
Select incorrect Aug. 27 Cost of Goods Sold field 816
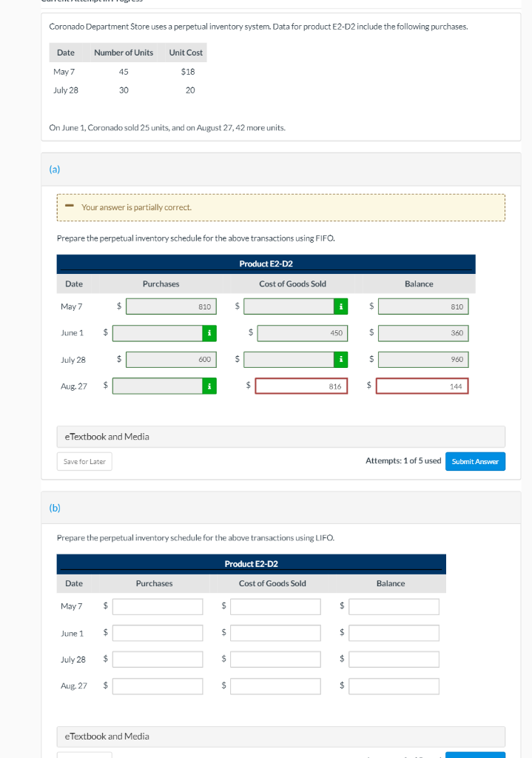click(301, 386)
